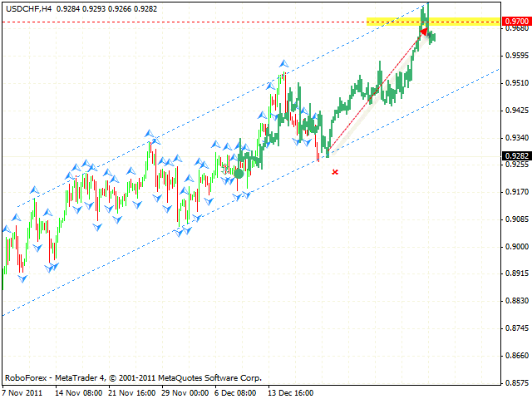Viewport: 532px width, 399px height.
Task: Click the red cross marker below the chart
Action: click(x=335, y=172)
